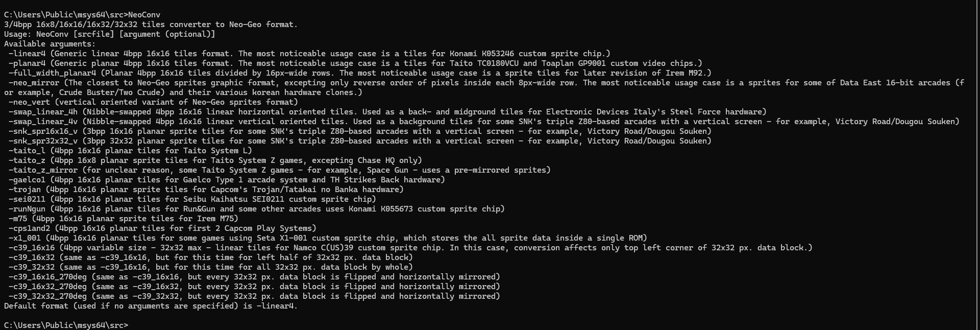Click the 'Default format' message line
This screenshot has height=330, width=980.
(x=151, y=306)
